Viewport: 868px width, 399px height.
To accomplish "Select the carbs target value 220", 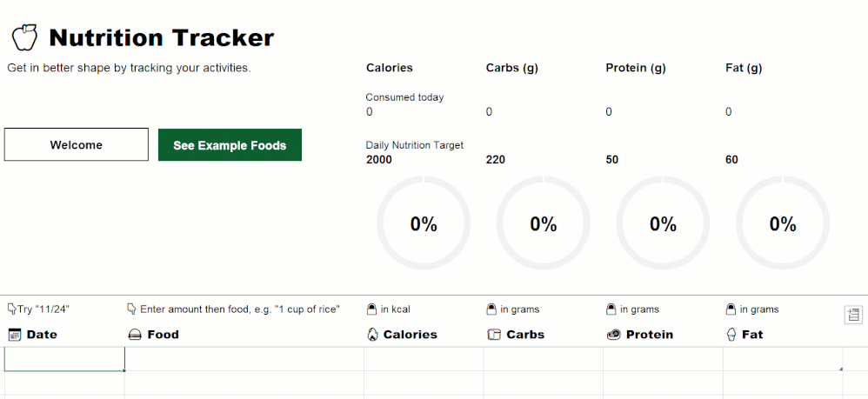I will [x=496, y=160].
